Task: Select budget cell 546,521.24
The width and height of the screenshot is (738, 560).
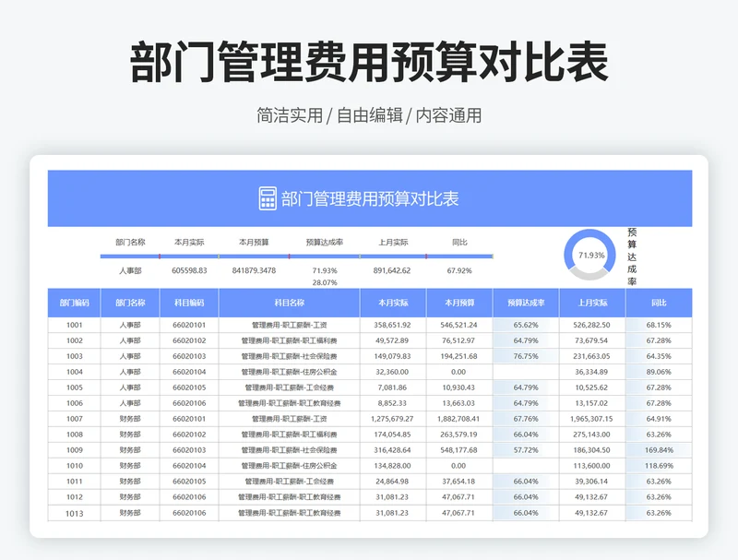Action: click(458, 325)
